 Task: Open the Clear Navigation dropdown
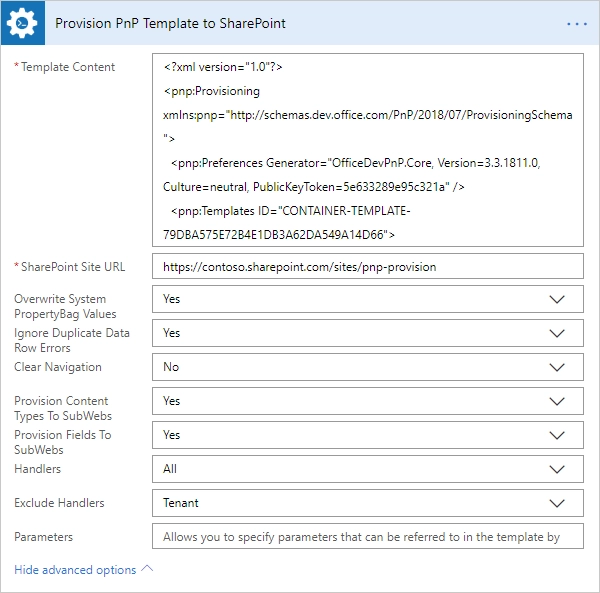[x=368, y=367]
